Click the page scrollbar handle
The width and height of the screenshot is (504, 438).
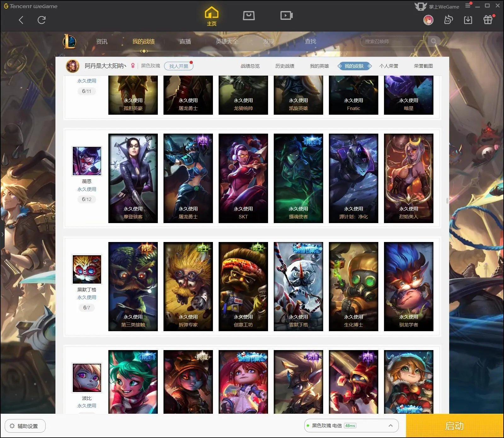447,201
